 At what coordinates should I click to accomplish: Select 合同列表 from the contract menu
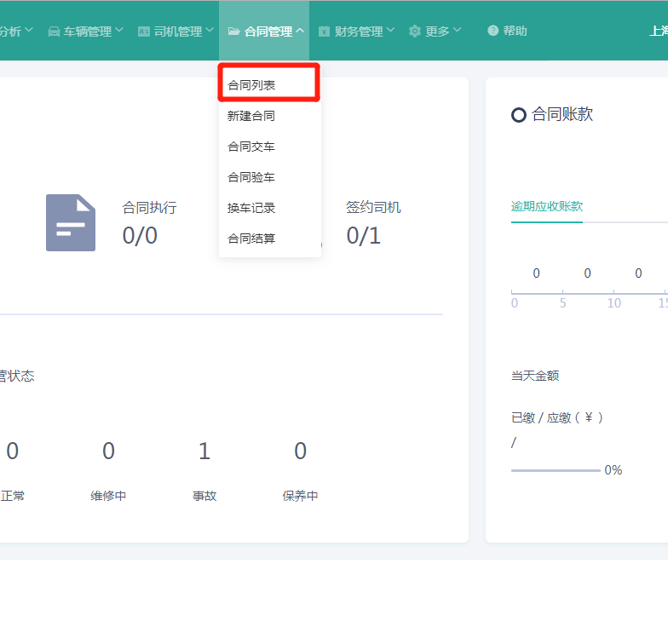(x=251, y=85)
